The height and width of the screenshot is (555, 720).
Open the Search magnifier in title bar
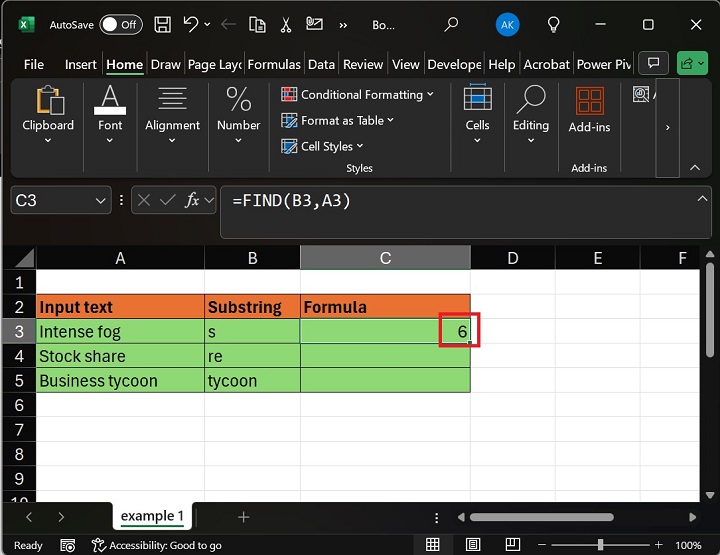tap(451, 24)
